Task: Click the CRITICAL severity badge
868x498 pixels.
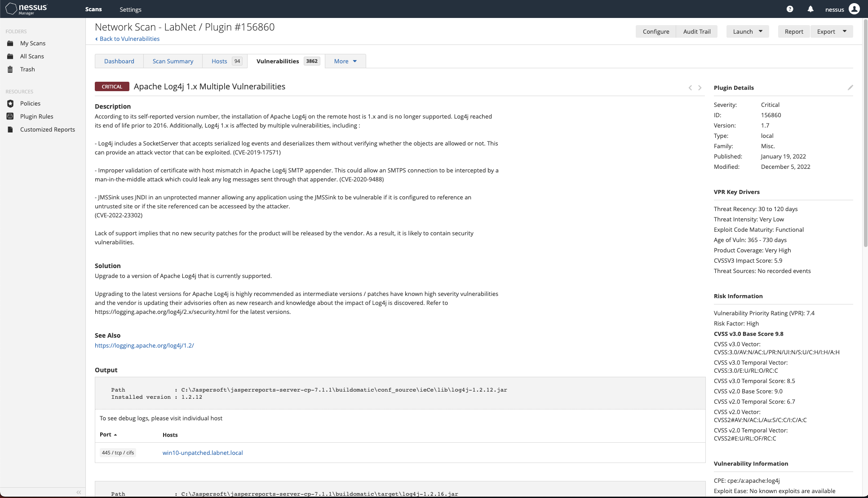Action: [112, 87]
